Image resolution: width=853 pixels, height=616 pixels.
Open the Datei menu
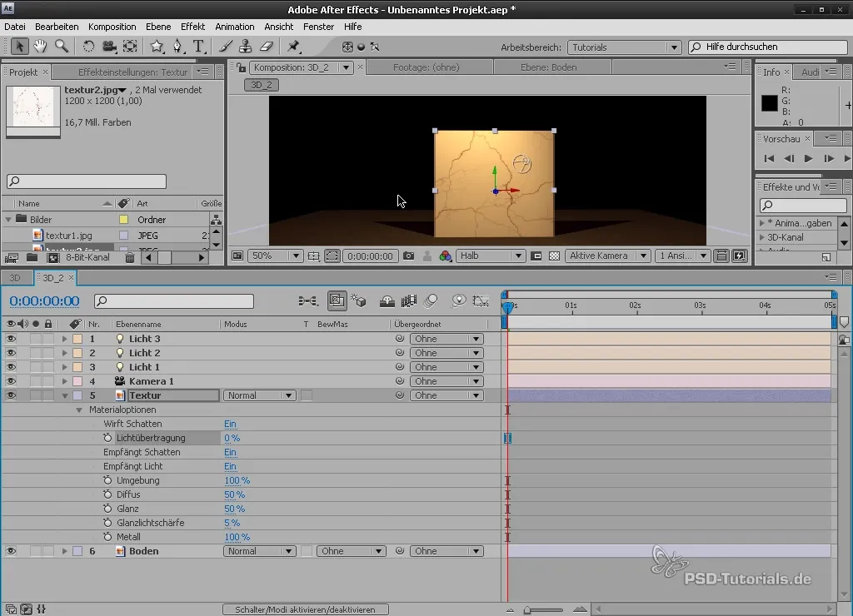pos(15,27)
